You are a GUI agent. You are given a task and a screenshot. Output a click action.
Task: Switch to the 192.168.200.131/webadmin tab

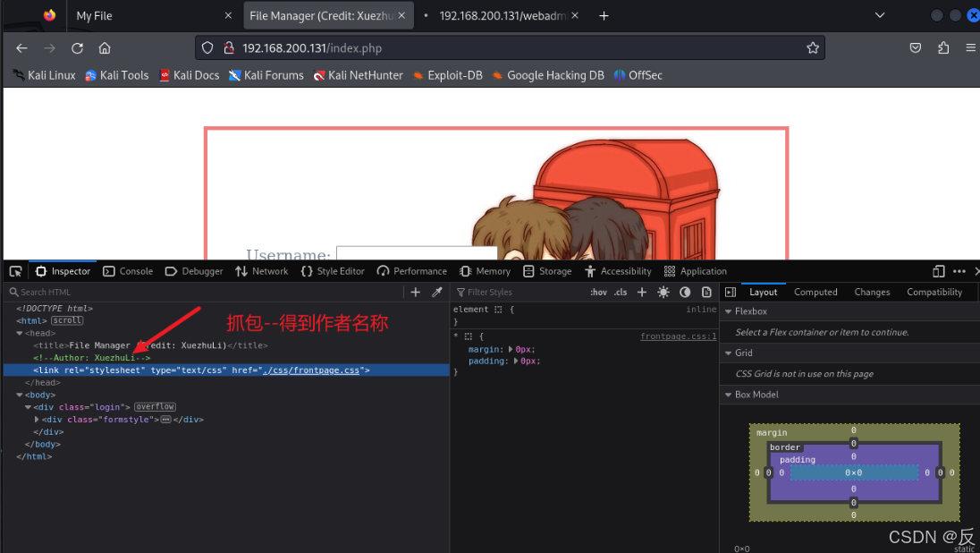[x=503, y=15]
